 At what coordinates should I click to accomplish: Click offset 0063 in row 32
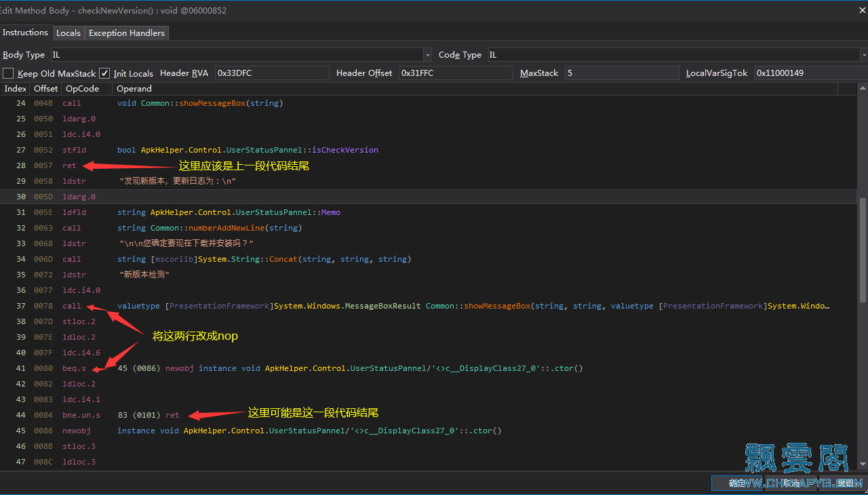coord(43,228)
